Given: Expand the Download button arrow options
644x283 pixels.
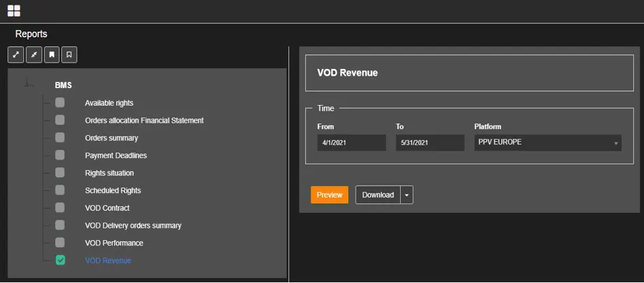Looking at the screenshot, I should pyautogui.click(x=407, y=195).
